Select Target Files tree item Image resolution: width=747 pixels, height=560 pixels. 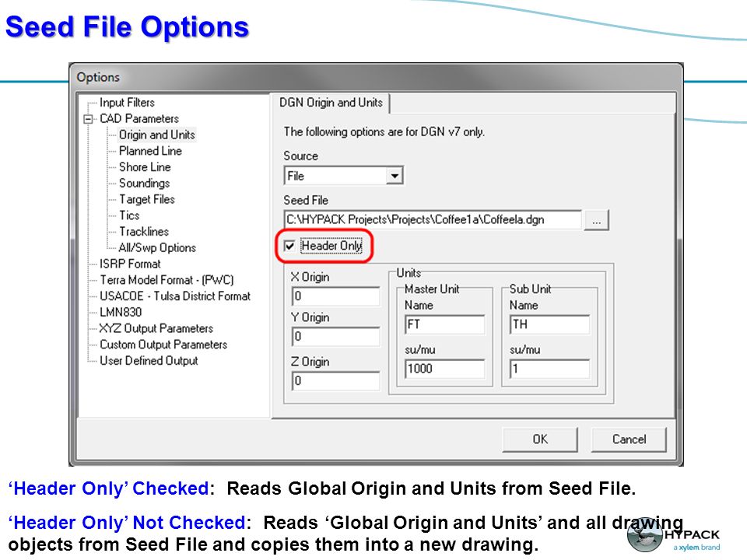tap(147, 200)
